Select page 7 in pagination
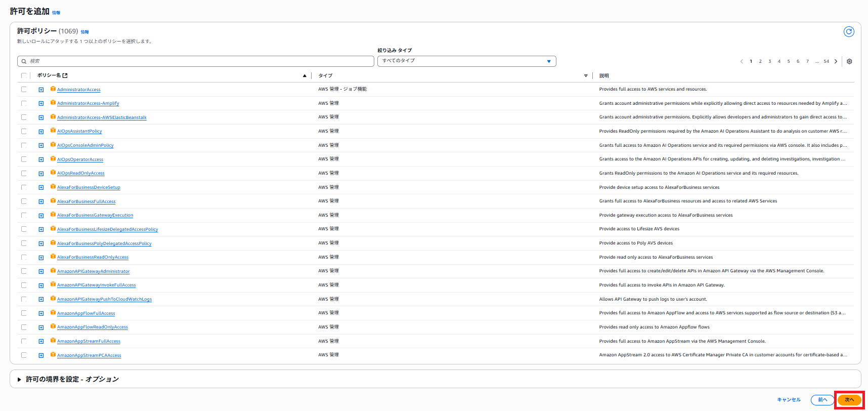 [x=807, y=61]
